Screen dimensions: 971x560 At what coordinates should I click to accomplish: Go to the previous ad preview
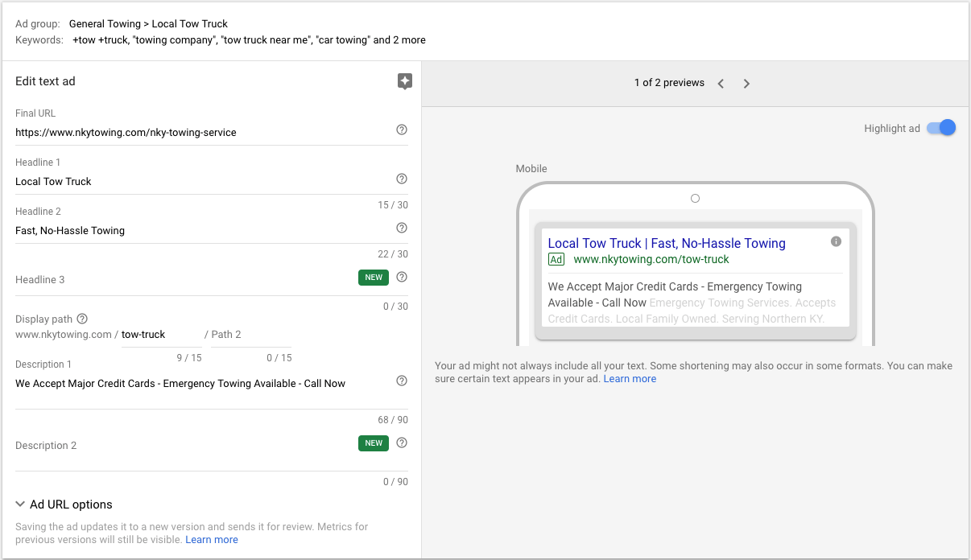point(721,84)
